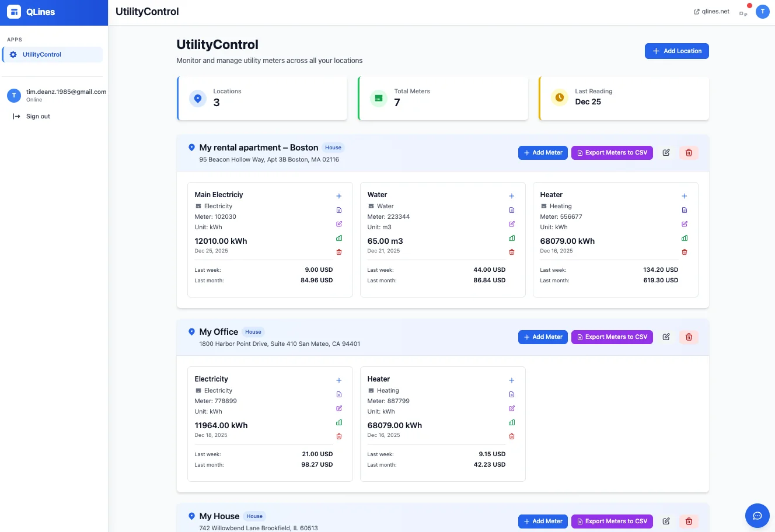Edit the My Office location
This screenshot has width=775, height=532.
tap(666, 337)
